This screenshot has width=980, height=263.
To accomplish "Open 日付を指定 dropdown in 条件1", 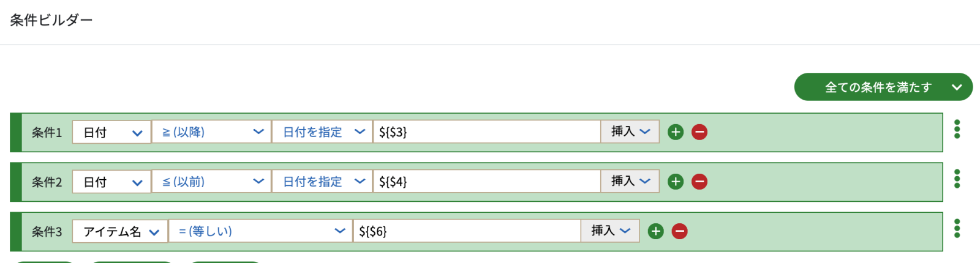I will tap(322, 132).
